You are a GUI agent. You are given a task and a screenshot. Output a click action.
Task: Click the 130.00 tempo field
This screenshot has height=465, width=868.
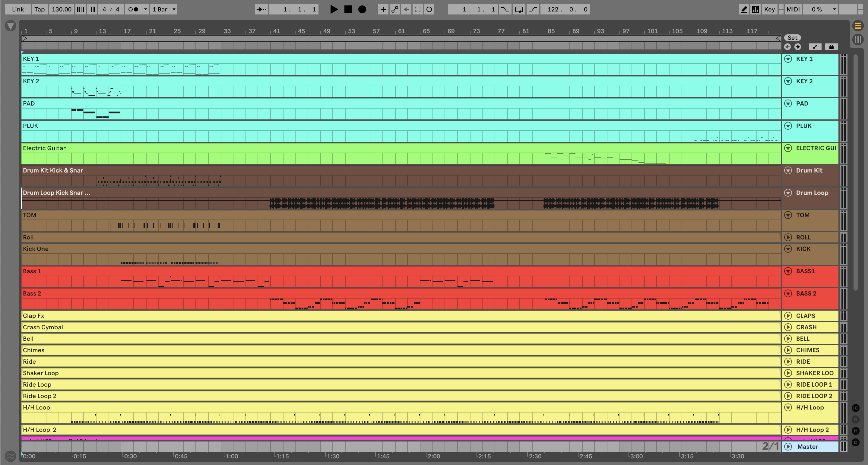[61, 9]
